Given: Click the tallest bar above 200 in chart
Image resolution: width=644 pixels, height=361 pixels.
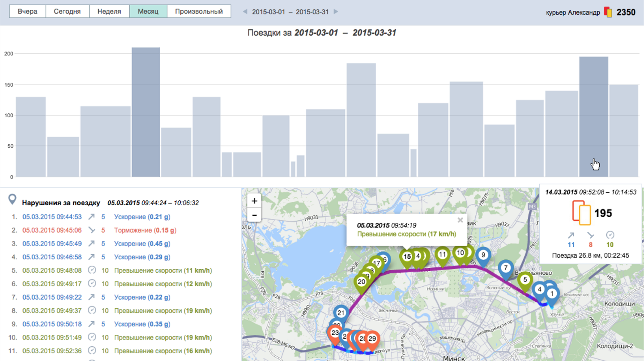Looking at the screenshot, I should (x=146, y=112).
